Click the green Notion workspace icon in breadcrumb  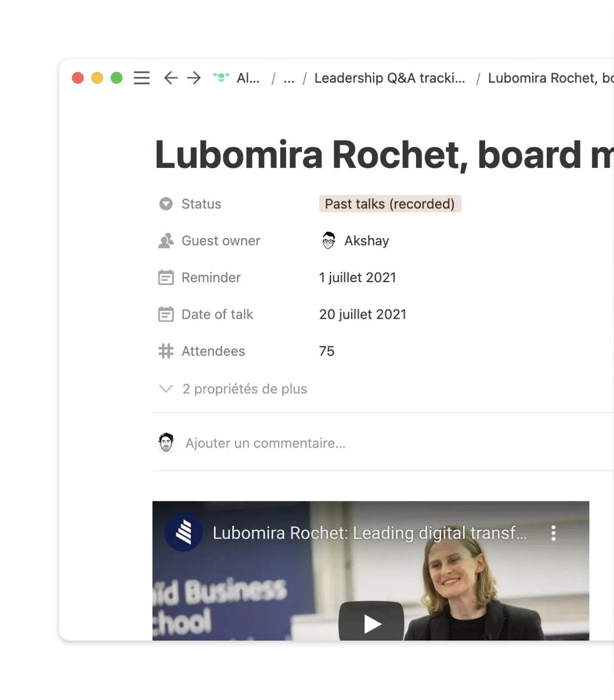(221, 78)
